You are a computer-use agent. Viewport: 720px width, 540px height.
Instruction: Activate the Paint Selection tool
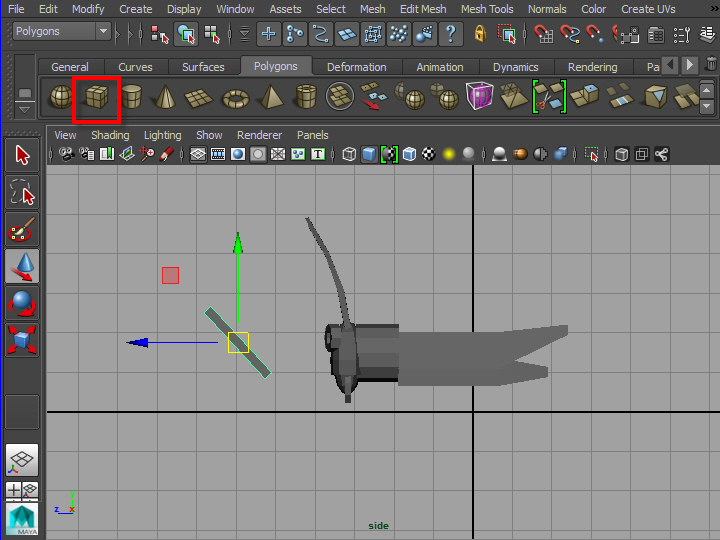coord(22,229)
